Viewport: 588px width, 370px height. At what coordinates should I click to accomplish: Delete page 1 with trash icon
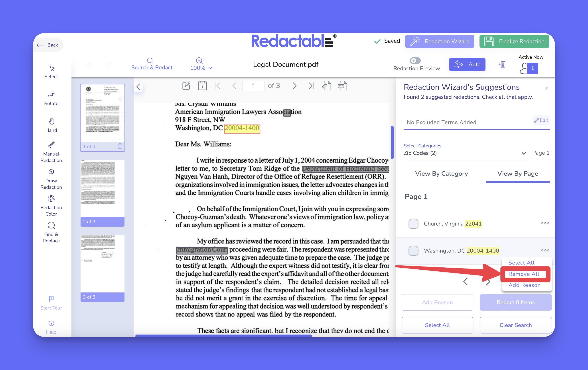(x=120, y=146)
